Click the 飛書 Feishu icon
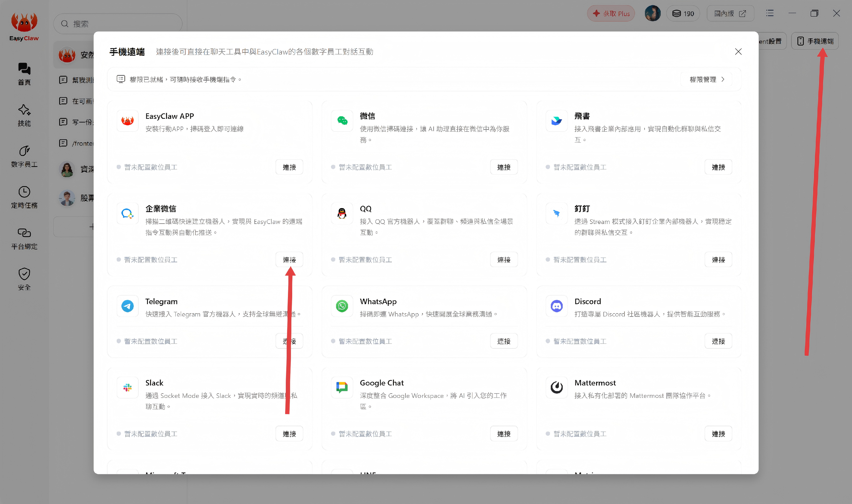 [x=556, y=121]
